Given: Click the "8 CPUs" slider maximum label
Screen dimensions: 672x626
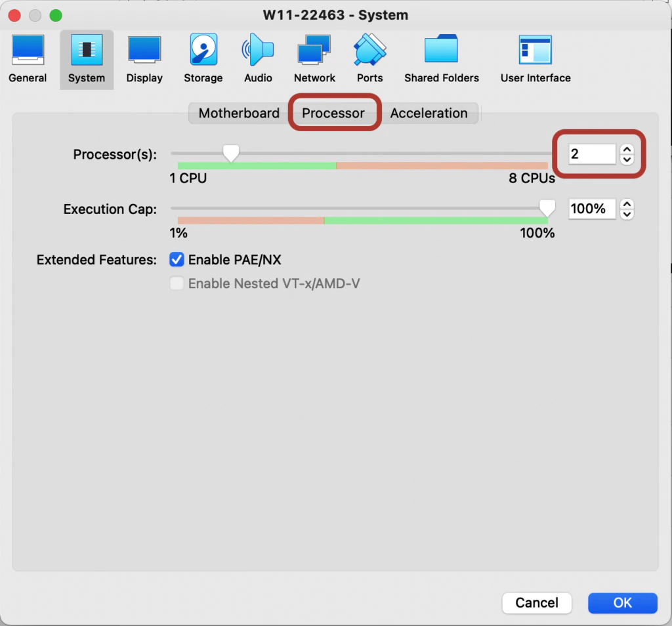Looking at the screenshot, I should [x=532, y=178].
